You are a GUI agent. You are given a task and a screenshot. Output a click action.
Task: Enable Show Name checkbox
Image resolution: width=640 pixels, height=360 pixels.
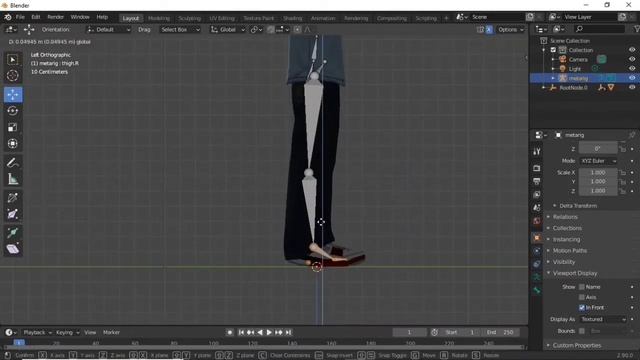(582, 287)
